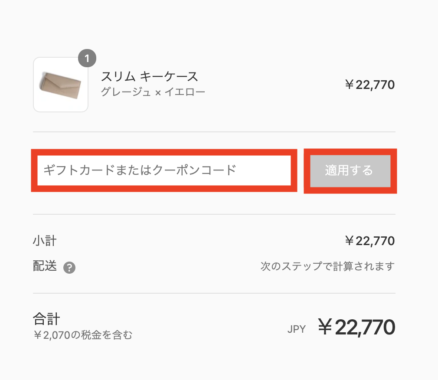Open the key case product thumbnail
The height and width of the screenshot is (380, 438).
click(x=61, y=85)
